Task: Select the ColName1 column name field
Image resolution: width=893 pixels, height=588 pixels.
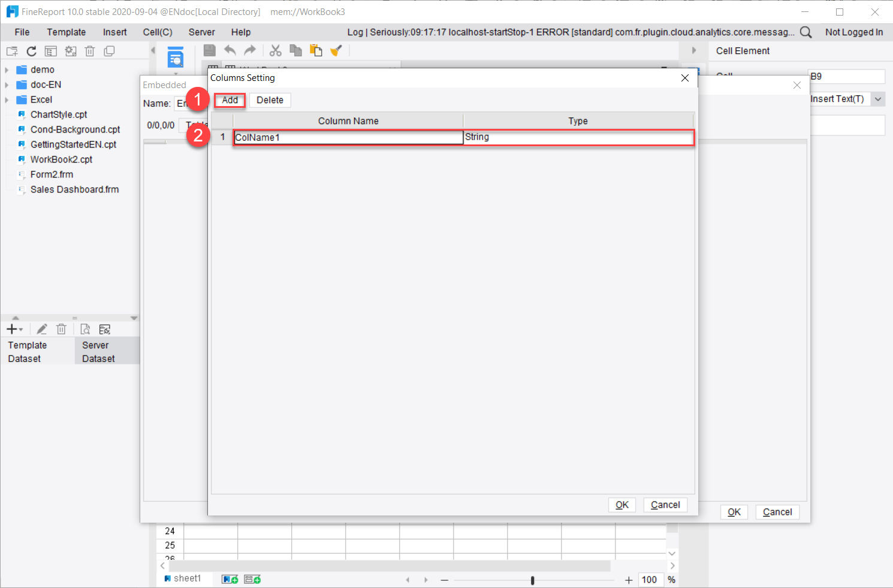Action: pos(348,137)
